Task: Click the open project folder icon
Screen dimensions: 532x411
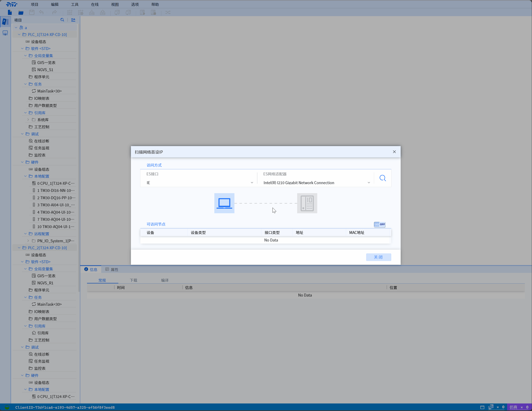Action: tap(21, 12)
